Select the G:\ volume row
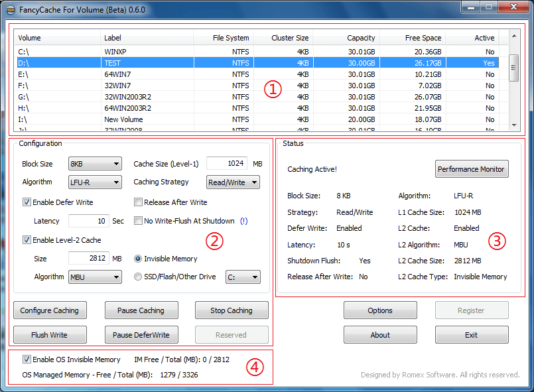 tap(258, 97)
